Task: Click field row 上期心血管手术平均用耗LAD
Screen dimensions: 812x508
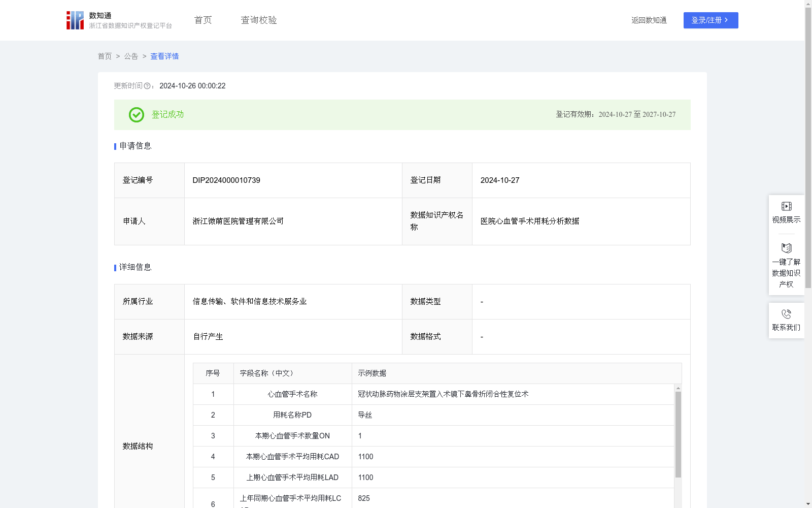Action: [x=292, y=478]
